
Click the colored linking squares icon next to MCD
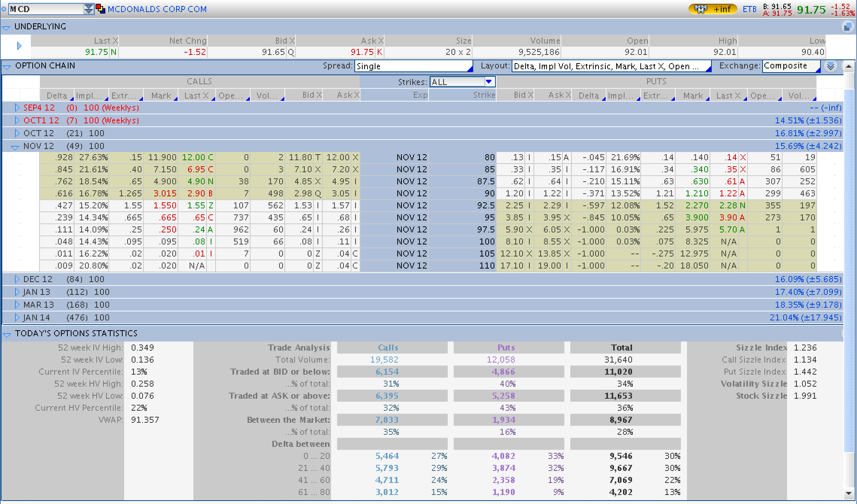100,9
